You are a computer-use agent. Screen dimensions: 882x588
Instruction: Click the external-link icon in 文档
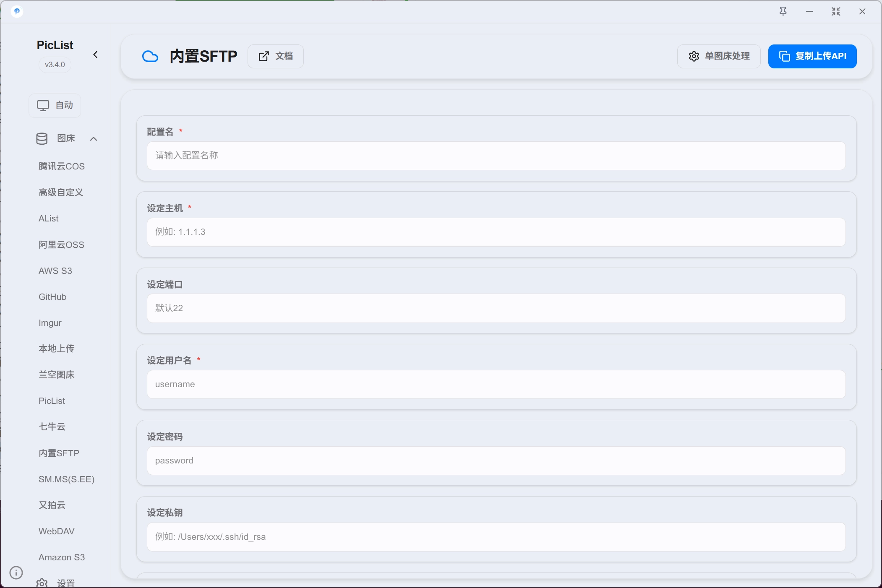pos(264,56)
